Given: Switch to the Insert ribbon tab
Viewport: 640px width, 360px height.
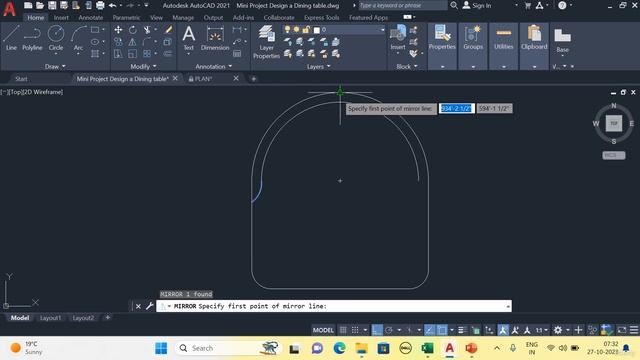Looking at the screenshot, I should pos(61,18).
